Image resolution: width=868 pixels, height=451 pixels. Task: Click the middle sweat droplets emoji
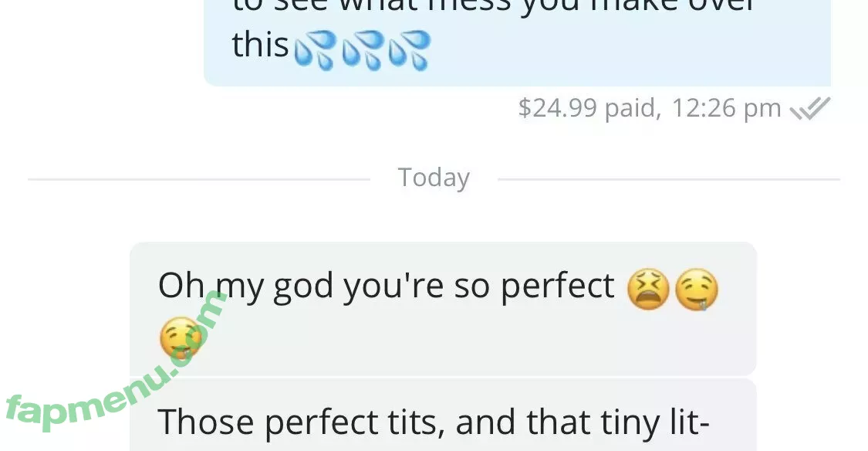coord(363,50)
